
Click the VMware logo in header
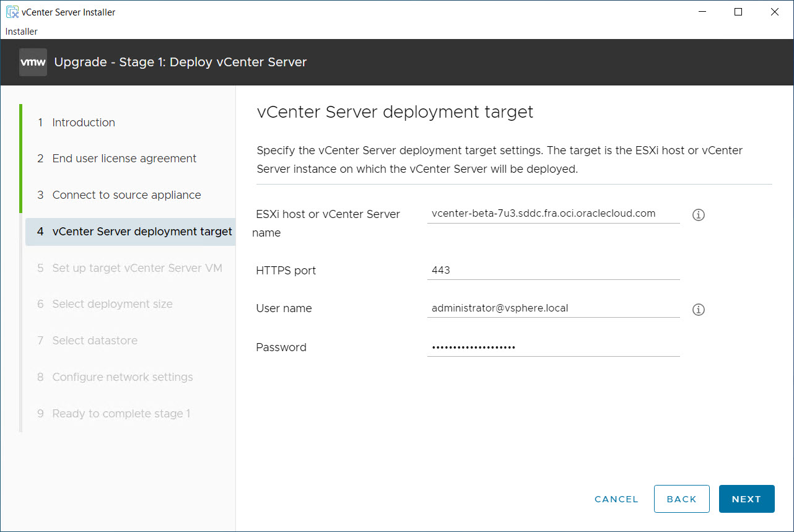point(33,62)
